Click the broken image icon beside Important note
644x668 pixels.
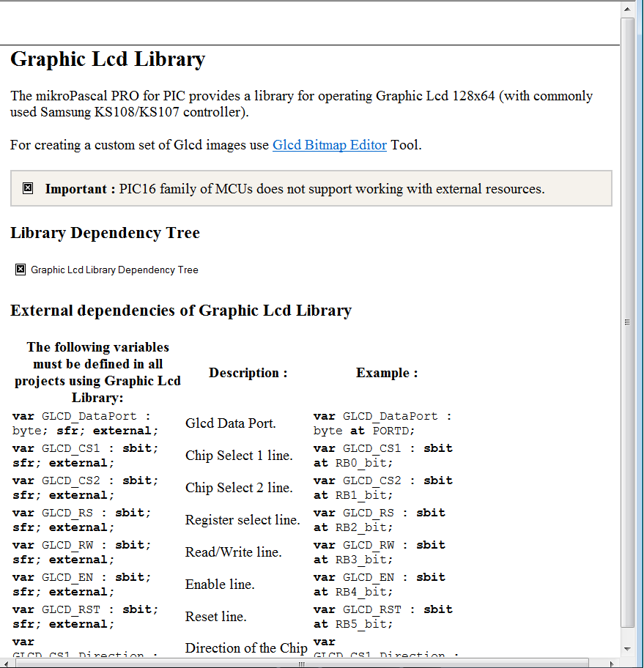[x=28, y=188]
